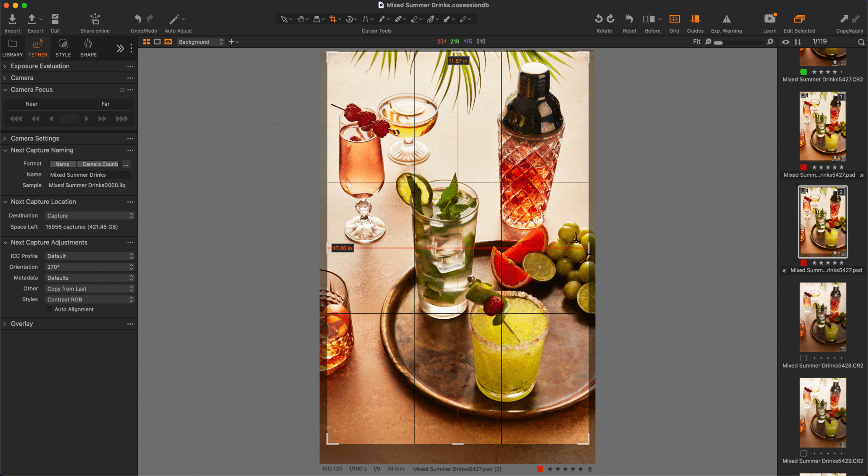This screenshot has width=868, height=476.
Task: Search the browser magnifier icon
Action: click(861, 42)
